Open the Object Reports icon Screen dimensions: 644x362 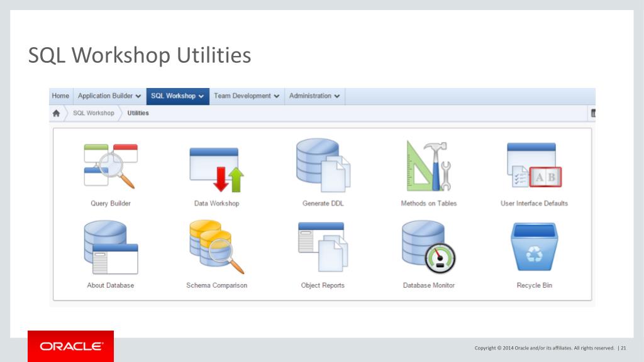[323, 246]
